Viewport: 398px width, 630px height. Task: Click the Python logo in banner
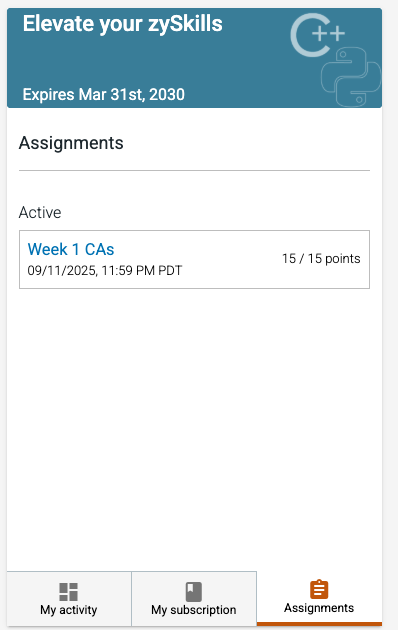pos(351,77)
